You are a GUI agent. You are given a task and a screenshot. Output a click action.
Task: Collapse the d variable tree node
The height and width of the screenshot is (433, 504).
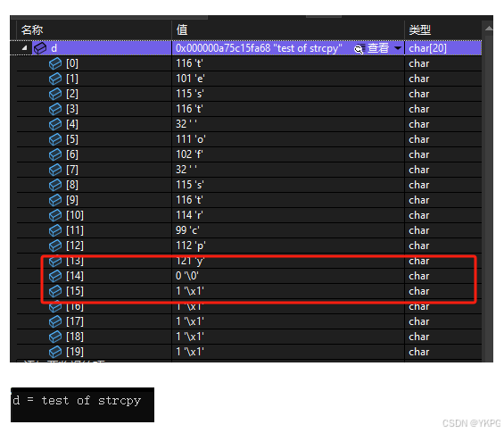click(24, 48)
